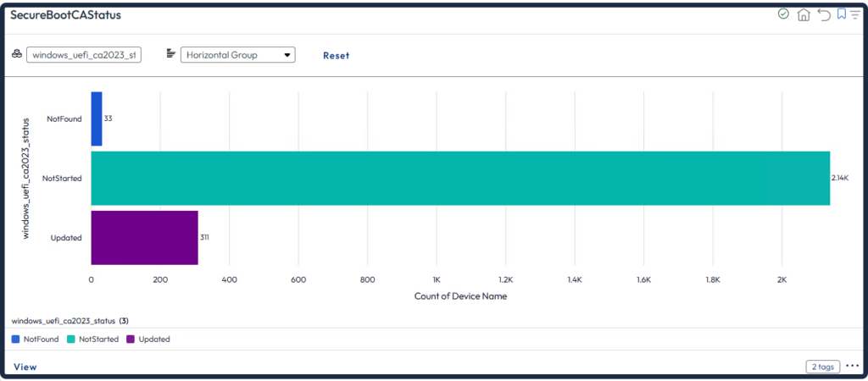Screen dimensions: 868x381
Task: Click the purple Updated bar
Action: click(x=144, y=237)
